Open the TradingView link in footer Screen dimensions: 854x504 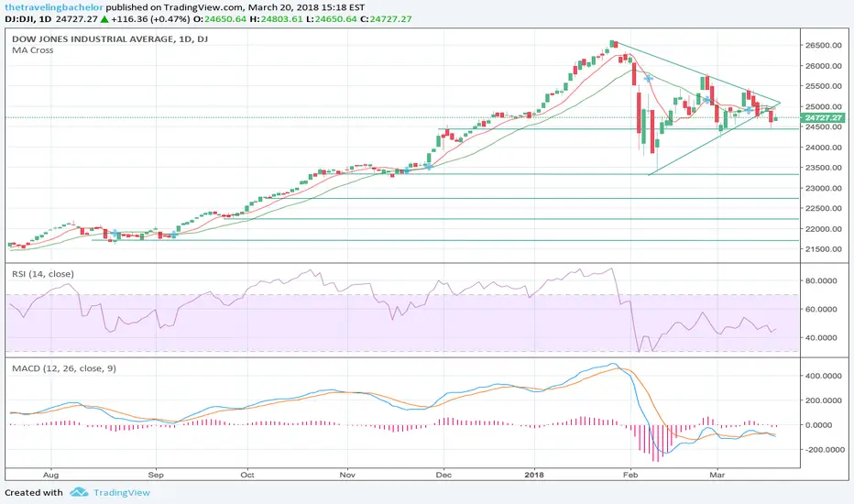click(122, 493)
